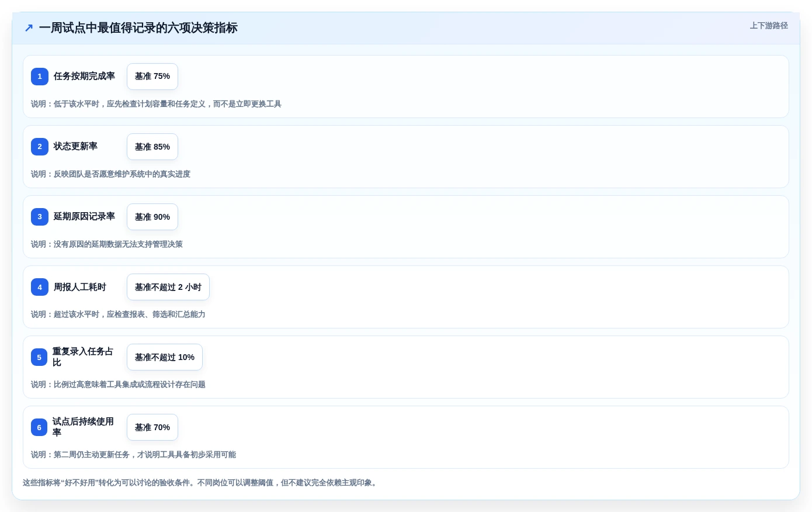
Task: Select number badge 2 for 状态更新率
Action: click(40, 147)
